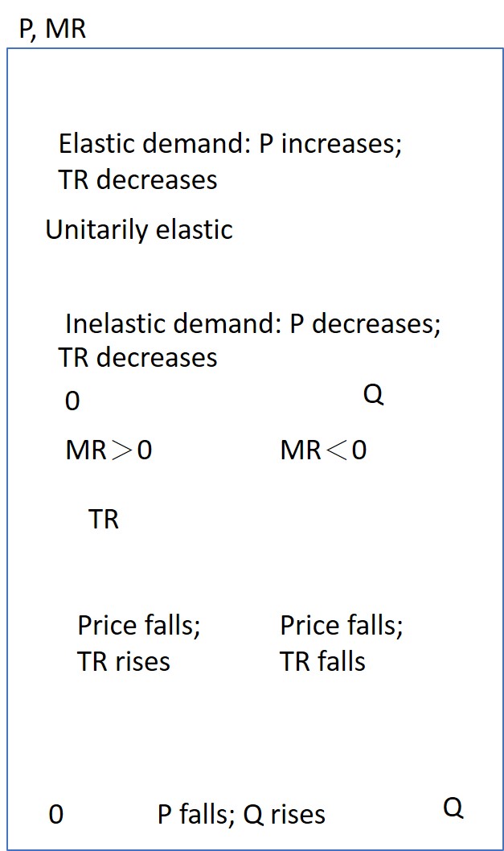Image resolution: width=504 pixels, height=851 pixels.
Task: Click the 'P falls; Q rises' caption
Action: [241, 815]
